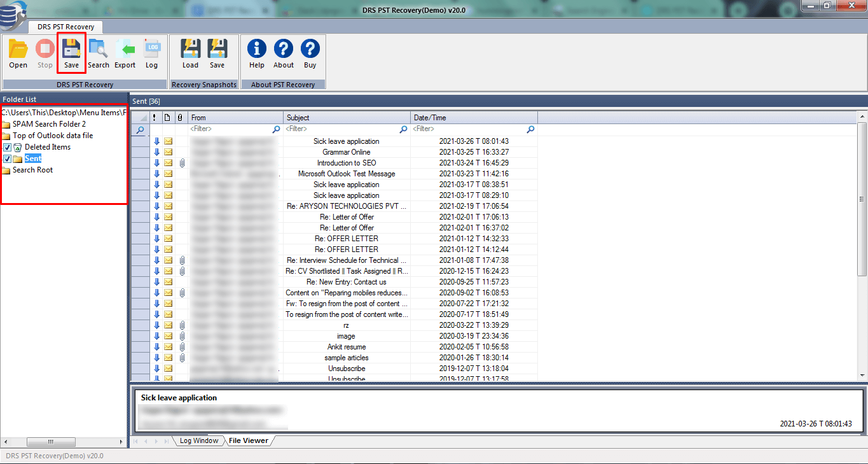
Task: Toggle the Deleted Items checkbox
Action: coord(7,147)
